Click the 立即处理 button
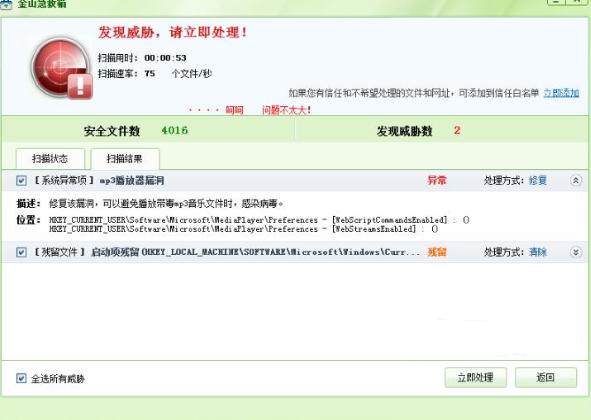The image size is (591, 420). (x=475, y=377)
